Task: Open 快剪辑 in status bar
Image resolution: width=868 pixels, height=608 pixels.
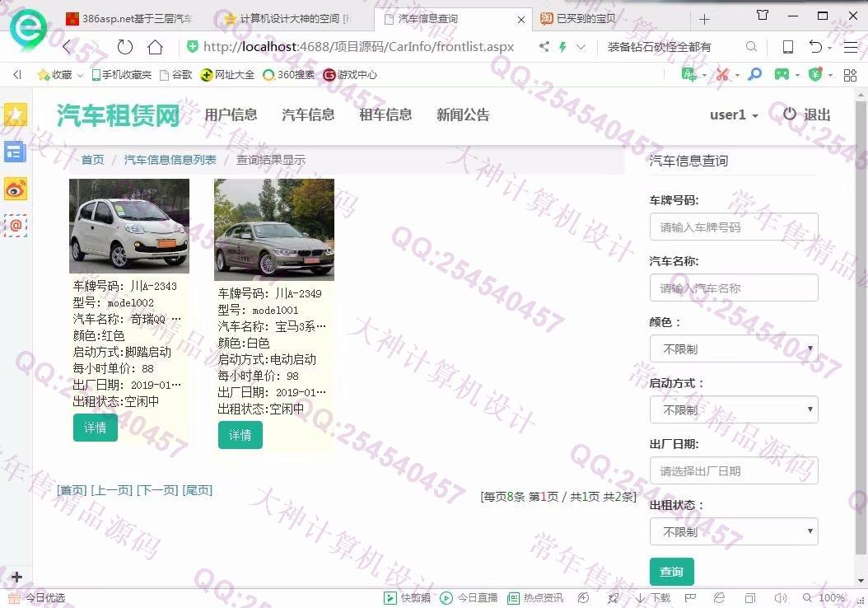Action: pos(407,598)
